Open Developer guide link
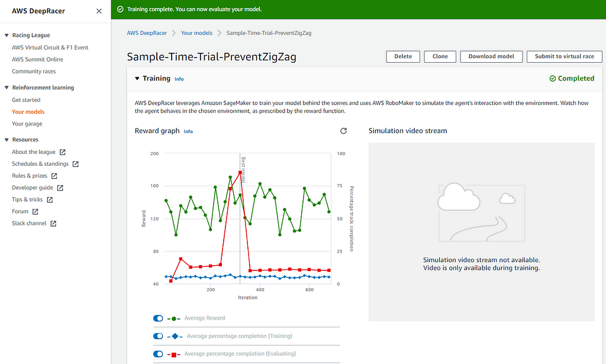Image resolution: width=606 pixels, height=364 pixels. pos(33,188)
